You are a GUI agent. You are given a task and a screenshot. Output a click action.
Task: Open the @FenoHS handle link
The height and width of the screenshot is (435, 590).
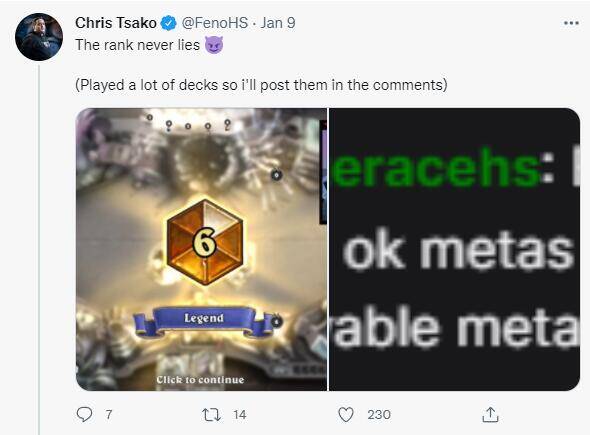click(215, 23)
